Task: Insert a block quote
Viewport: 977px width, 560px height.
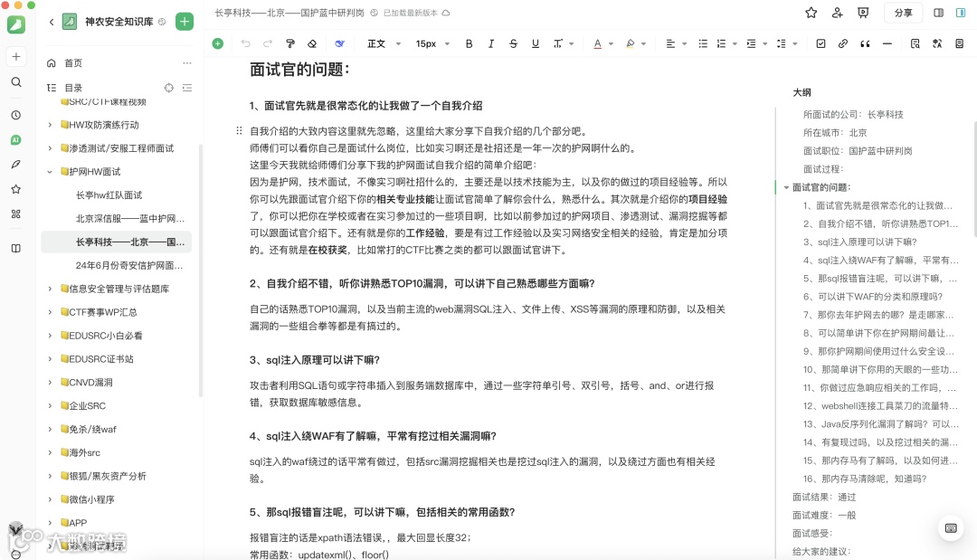Action: tap(865, 43)
